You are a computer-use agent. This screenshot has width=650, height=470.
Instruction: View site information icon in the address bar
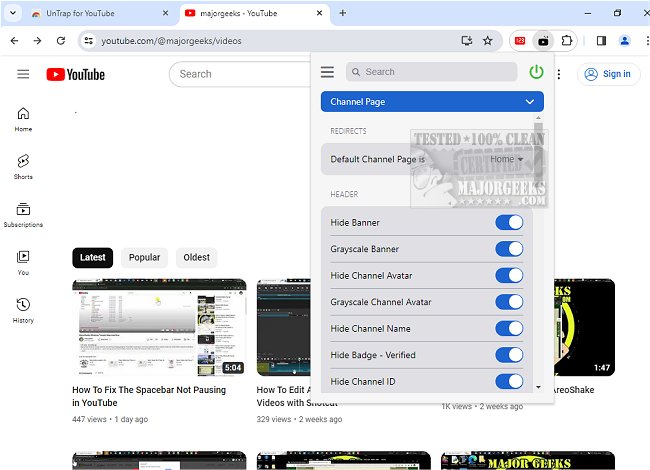coord(88,41)
